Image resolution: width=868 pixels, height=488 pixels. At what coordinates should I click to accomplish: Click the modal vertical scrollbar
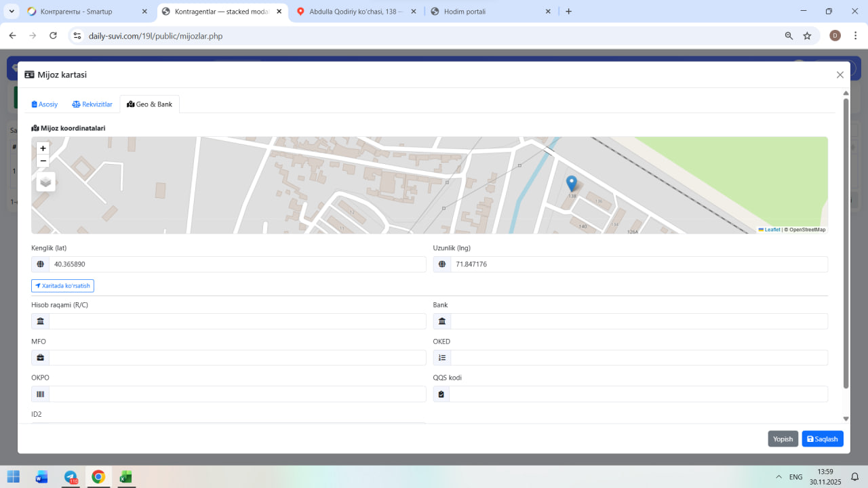(846, 244)
